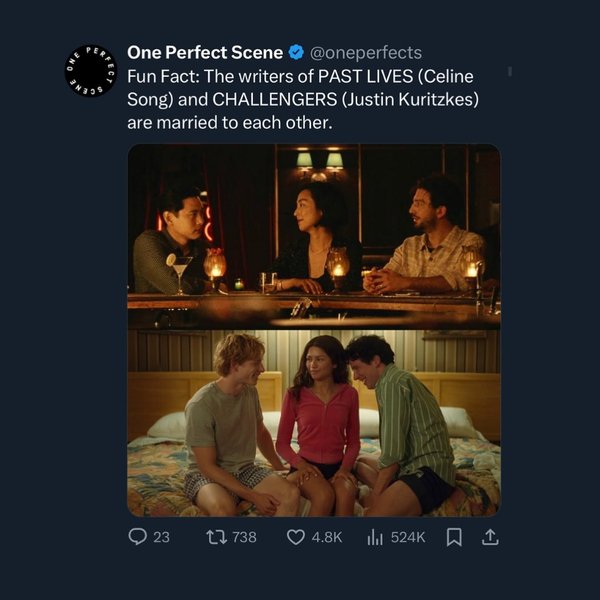This screenshot has height=600, width=600.
Task: Like the post with the heart icon
Action: click(295, 537)
